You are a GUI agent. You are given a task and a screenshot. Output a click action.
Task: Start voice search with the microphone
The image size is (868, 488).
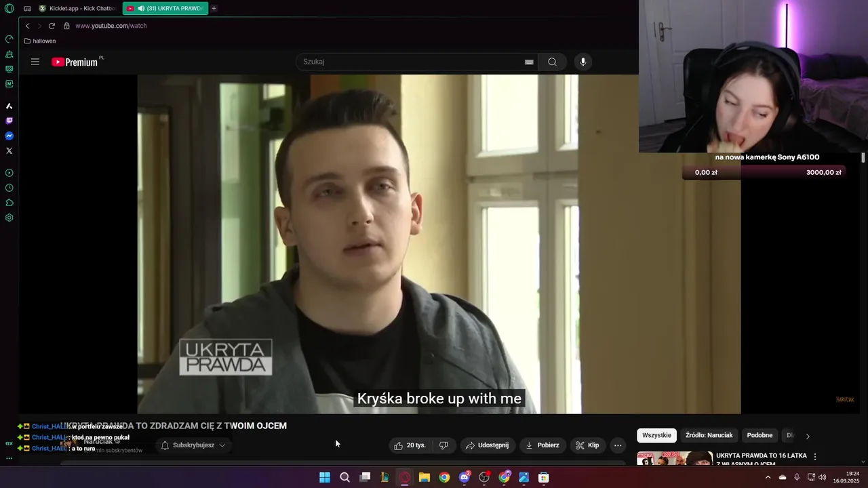[x=583, y=62]
